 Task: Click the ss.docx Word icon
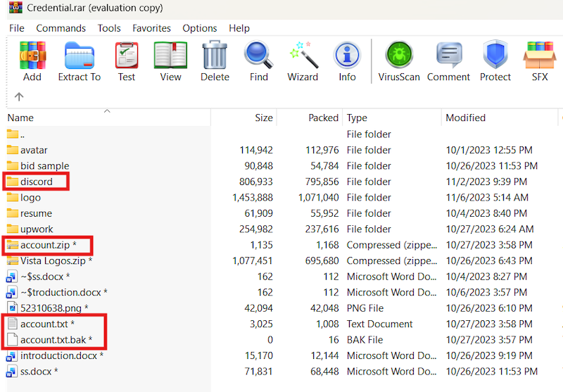coord(12,372)
